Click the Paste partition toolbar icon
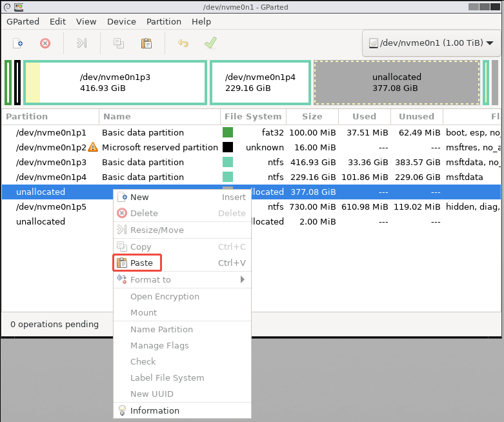 pyautogui.click(x=146, y=43)
